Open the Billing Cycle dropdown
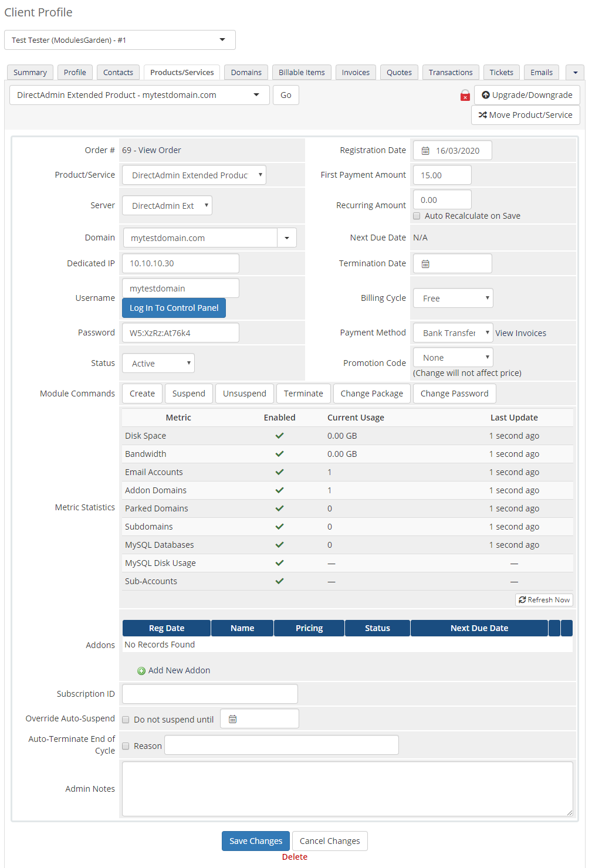Viewport: 592px width, 868px height. pyautogui.click(x=453, y=299)
